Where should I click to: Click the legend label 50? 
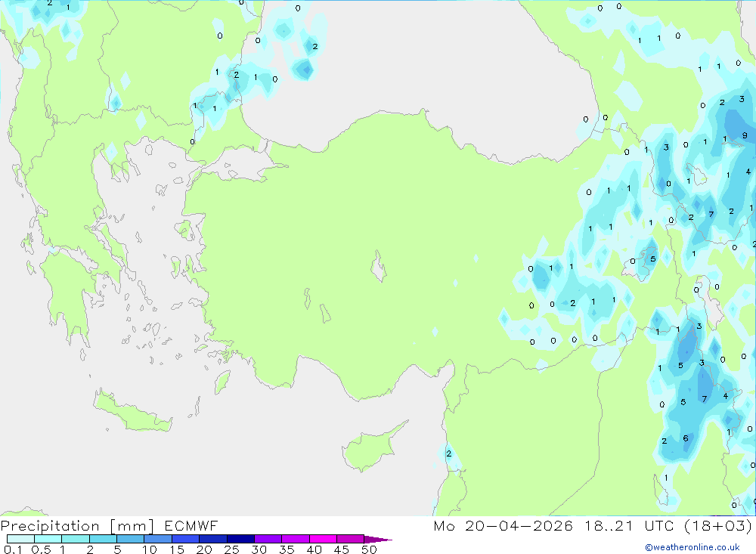[369, 549]
